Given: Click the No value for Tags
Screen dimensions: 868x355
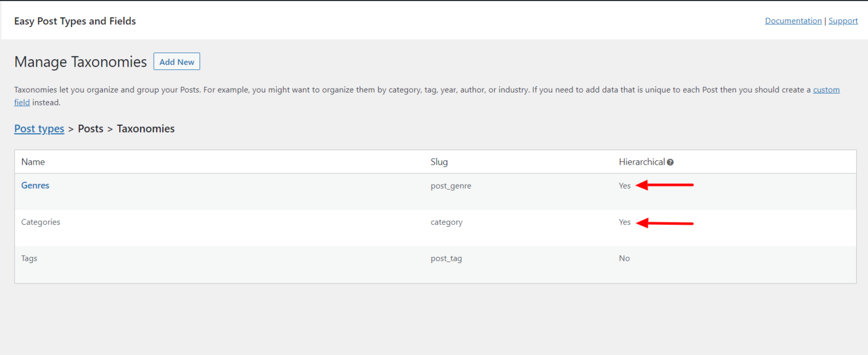Looking at the screenshot, I should (x=624, y=258).
